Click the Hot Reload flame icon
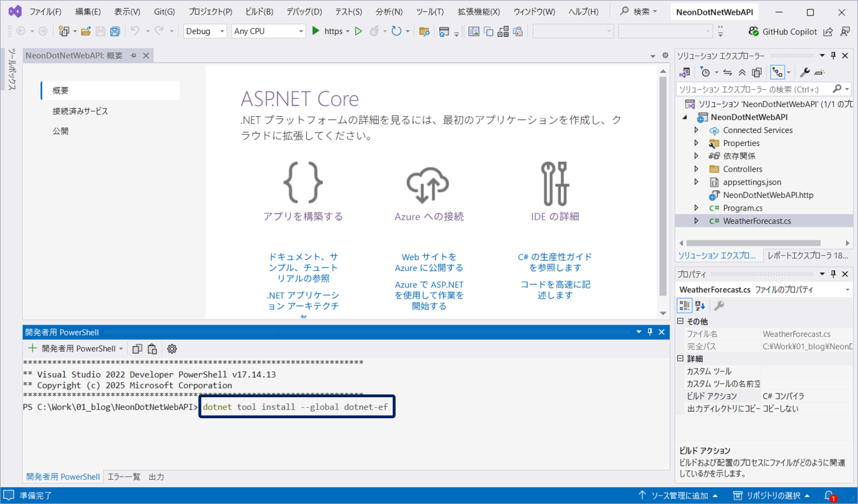The height and width of the screenshot is (504, 858). [x=374, y=31]
